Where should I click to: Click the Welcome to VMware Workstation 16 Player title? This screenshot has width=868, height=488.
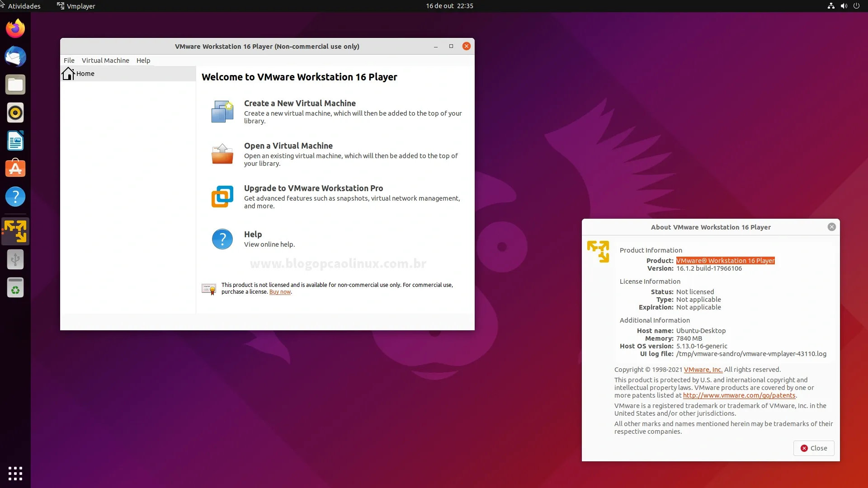[x=299, y=77]
